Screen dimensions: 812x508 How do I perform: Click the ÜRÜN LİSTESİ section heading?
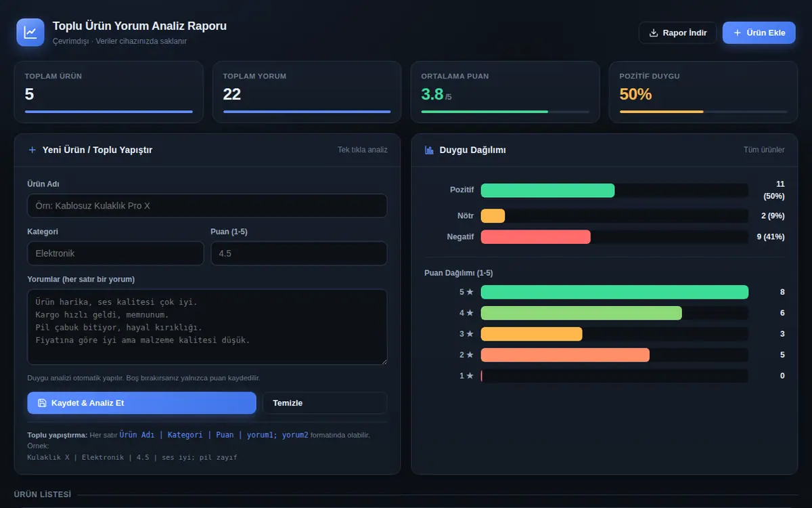[43, 494]
